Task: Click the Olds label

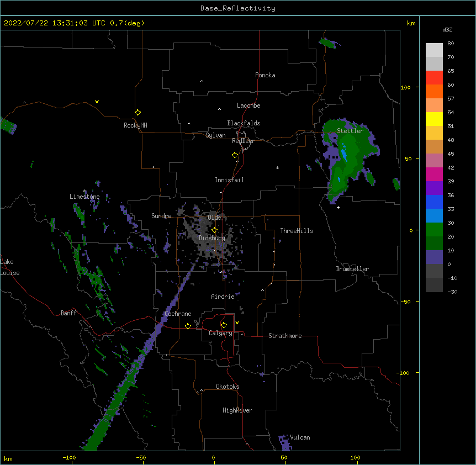Action: [x=214, y=218]
